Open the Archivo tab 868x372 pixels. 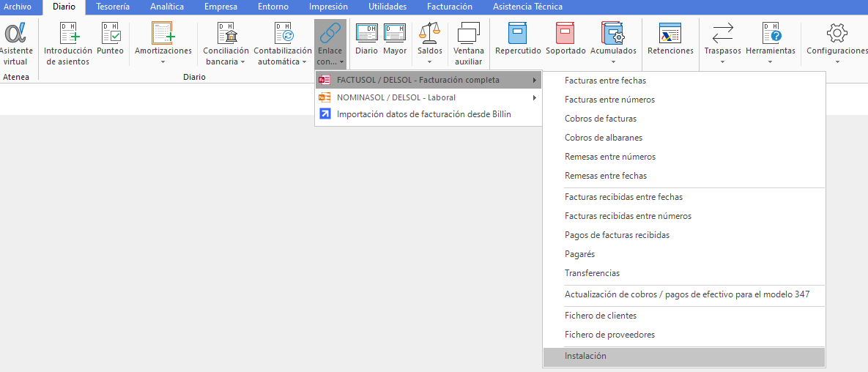pyautogui.click(x=18, y=7)
